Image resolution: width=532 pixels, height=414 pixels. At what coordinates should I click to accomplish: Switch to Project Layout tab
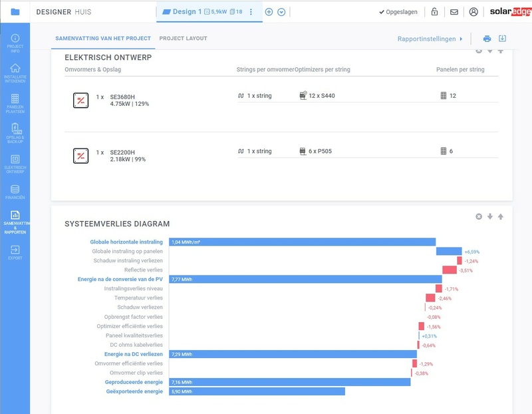[x=184, y=39]
